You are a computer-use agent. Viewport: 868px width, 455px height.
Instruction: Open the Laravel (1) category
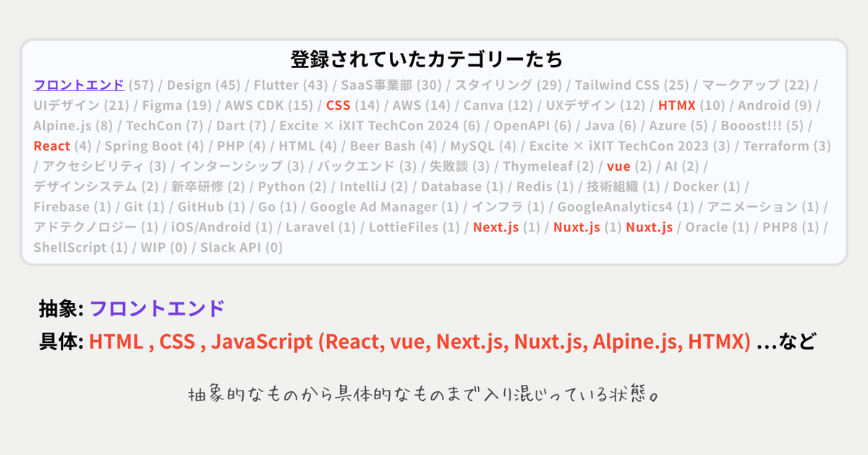(321, 227)
